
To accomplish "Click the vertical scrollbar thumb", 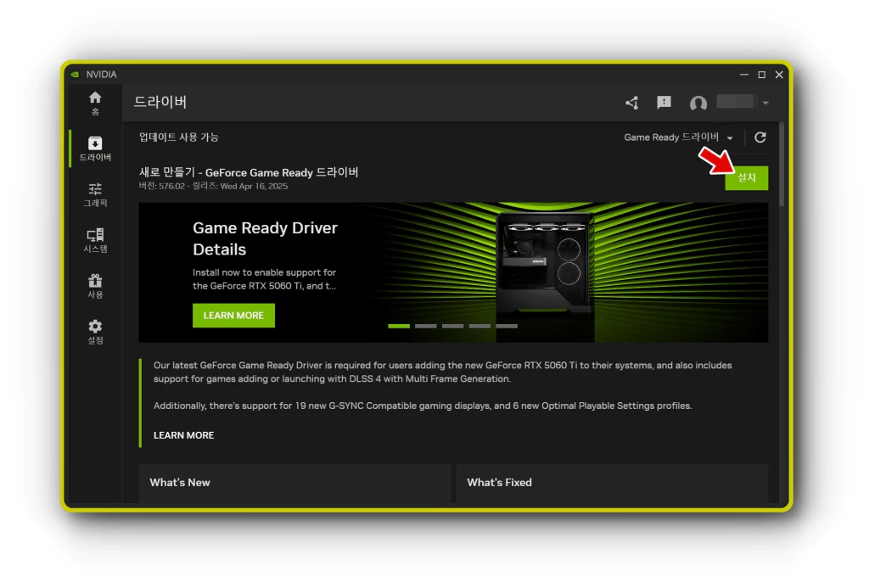I will 782,164.
